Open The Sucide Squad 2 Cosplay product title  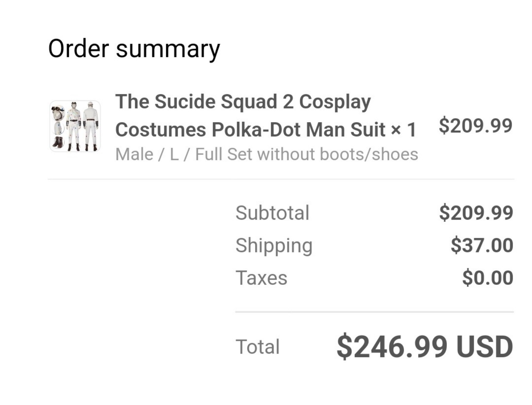[x=243, y=101]
